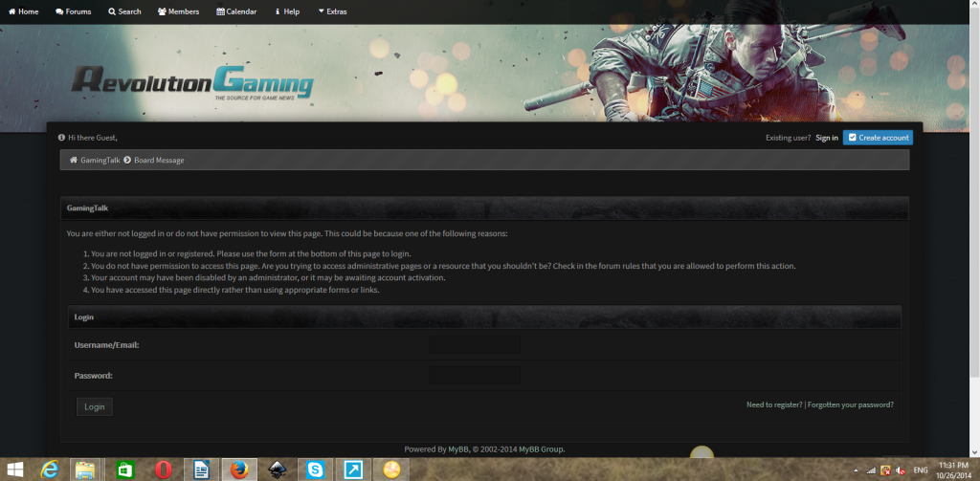The width and height of the screenshot is (980, 481).
Task: Open File Explorer from the taskbar
Action: (85, 470)
